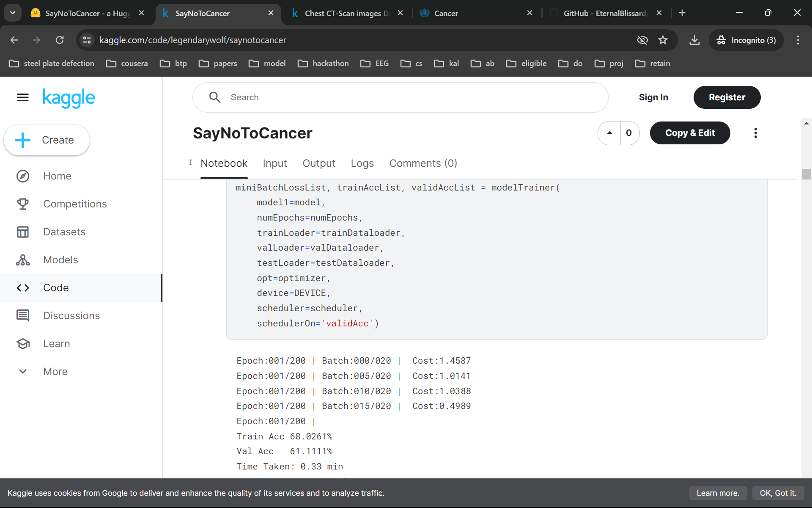Click the Learn graduation cap icon
Image resolution: width=812 pixels, height=508 pixels.
click(23, 344)
